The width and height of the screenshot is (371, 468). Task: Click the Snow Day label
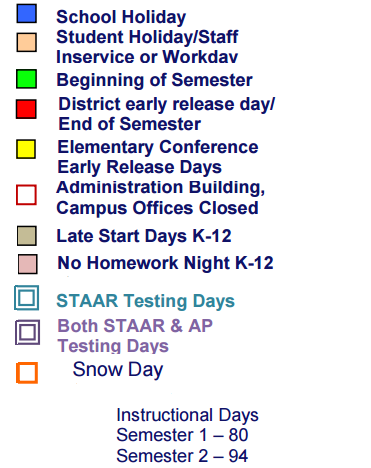click(x=118, y=370)
